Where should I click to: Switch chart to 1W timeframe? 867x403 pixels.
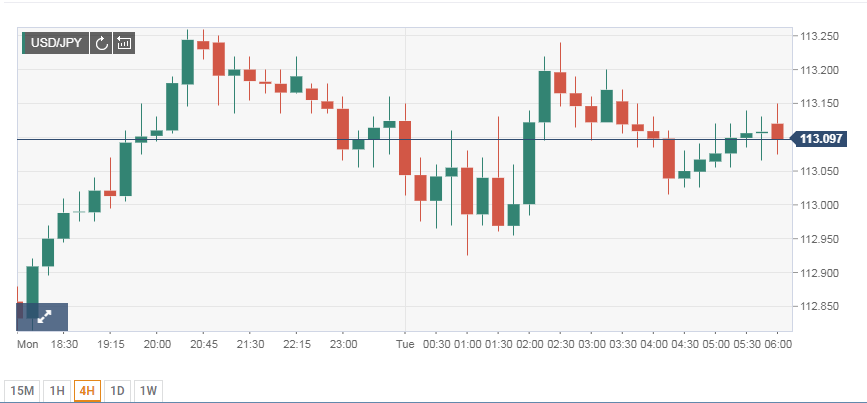coord(149,389)
